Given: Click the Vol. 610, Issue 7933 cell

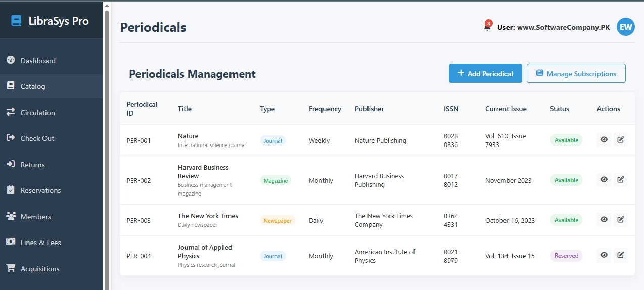Looking at the screenshot, I should pos(505,140).
